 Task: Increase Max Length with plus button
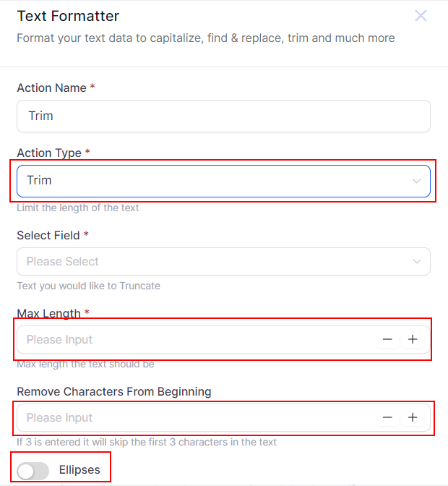tap(413, 339)
